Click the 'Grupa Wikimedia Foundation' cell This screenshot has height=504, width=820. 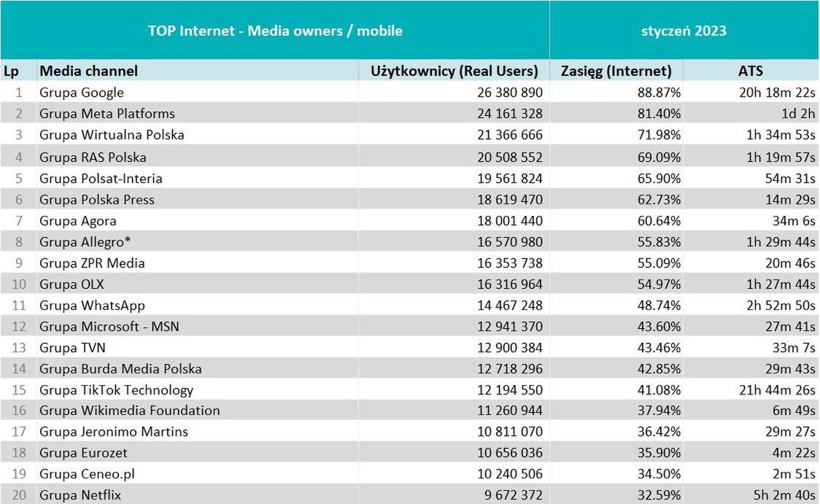[x=130, y=411]
